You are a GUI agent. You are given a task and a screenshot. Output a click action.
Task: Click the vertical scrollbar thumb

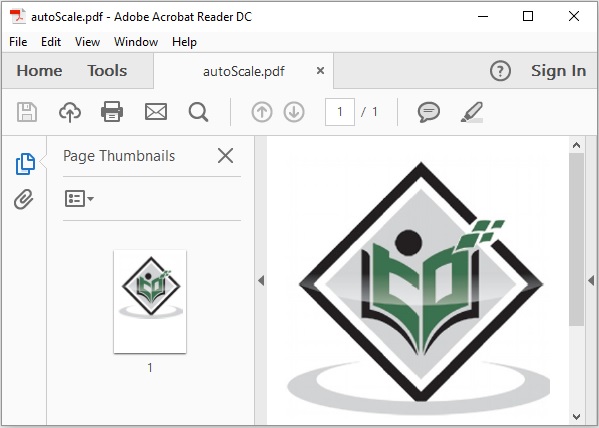click(576, 240)
